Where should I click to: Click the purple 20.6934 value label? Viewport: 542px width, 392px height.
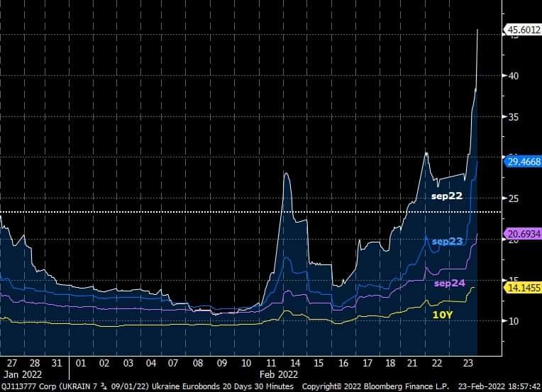[x=524, y=234]
